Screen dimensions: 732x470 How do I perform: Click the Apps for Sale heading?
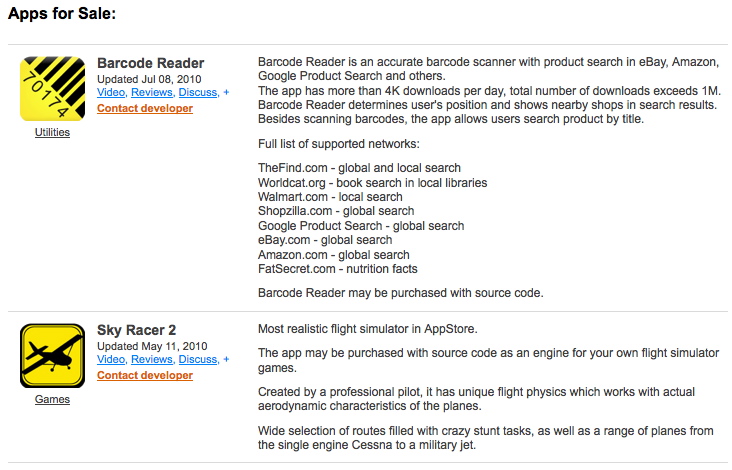(62, 14)
